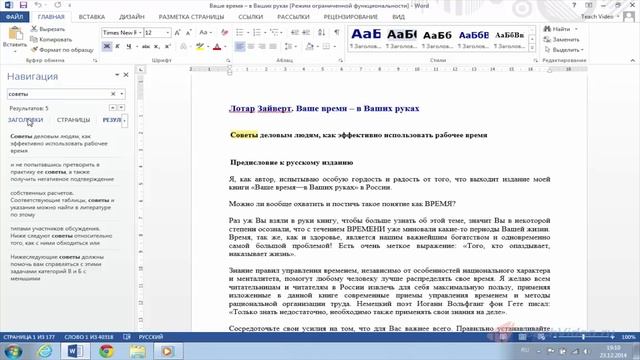Open the Select (Выделить) dropdown
Screen dimensions: 640x360
(564, 50)
